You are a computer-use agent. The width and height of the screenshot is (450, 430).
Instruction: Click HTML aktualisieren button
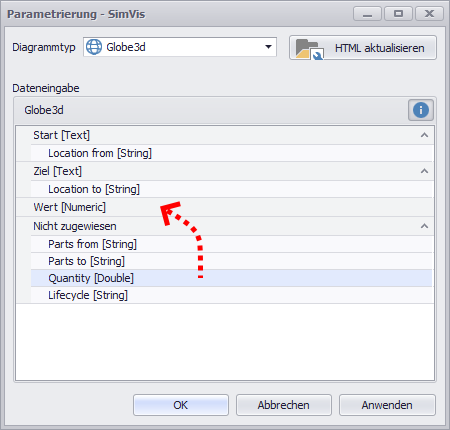pos(363,48)
